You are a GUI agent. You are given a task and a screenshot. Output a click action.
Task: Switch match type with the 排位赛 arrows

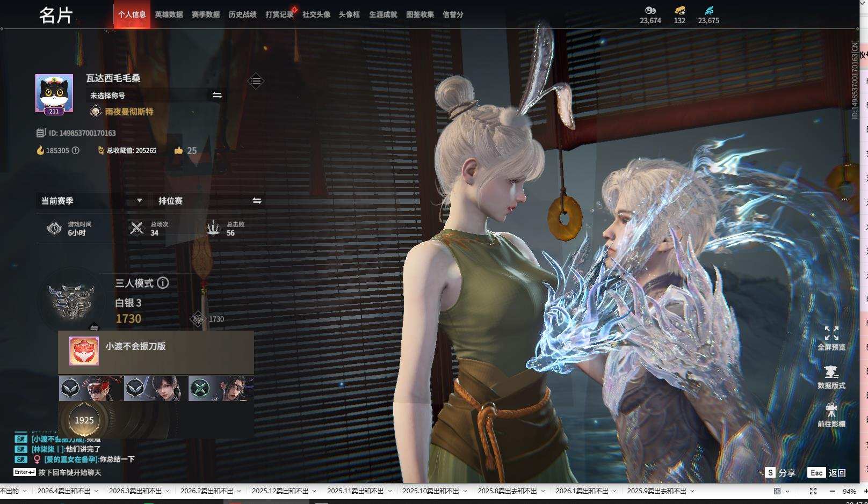point(257,200)
